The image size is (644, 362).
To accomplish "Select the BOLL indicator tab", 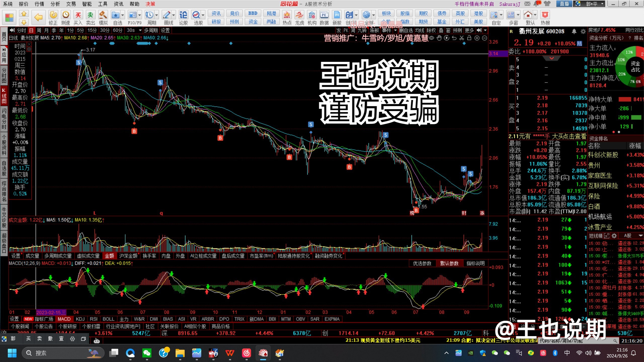I will [108, 319].
